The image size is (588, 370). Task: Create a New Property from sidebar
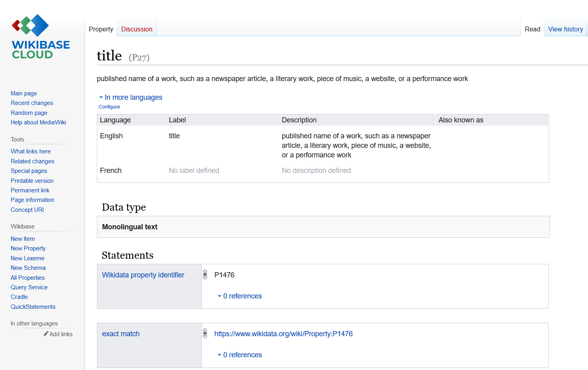[x=28, y=248]
